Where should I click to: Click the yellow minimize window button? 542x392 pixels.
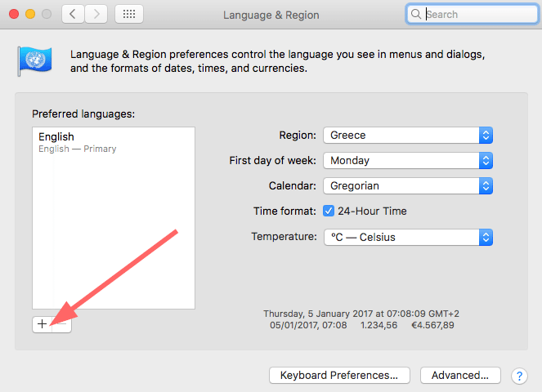point(30,14)
